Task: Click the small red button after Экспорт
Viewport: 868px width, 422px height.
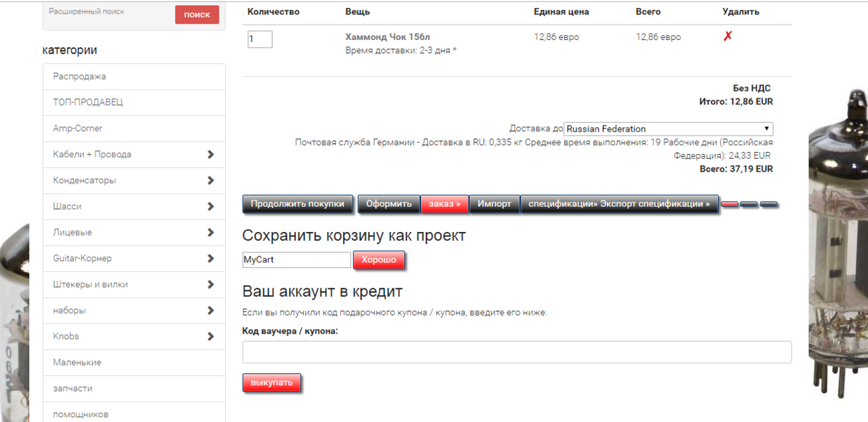Action: pos(730,204)
